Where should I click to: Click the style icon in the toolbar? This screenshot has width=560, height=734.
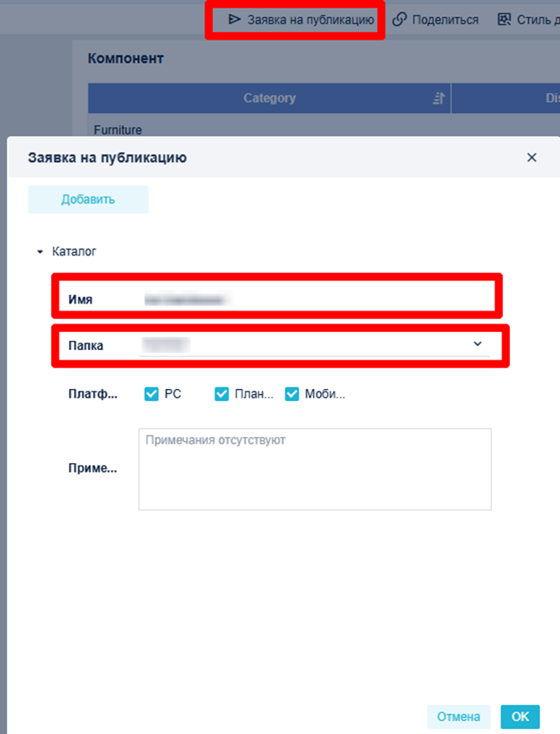point(504,19)
